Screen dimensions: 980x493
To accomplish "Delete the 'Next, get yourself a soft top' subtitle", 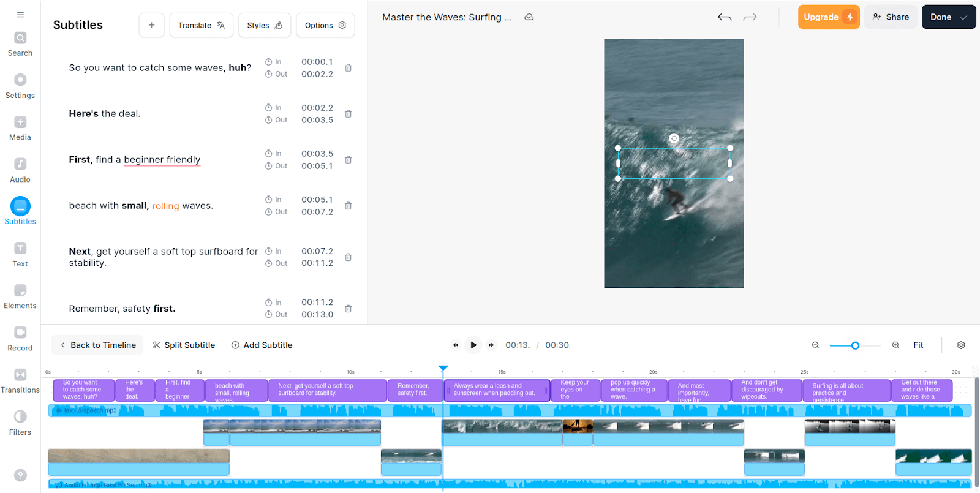I will point(348,257).
